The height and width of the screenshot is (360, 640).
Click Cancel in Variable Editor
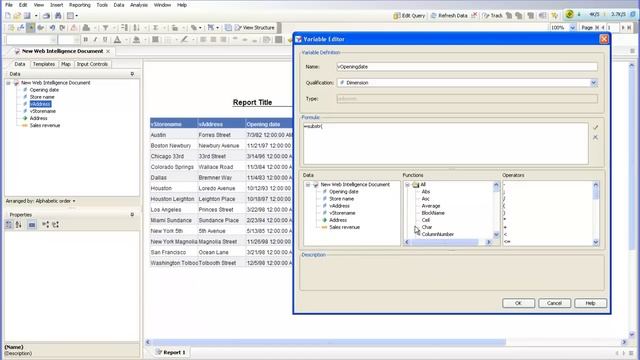pyautogui.click(x=554, y=303)
